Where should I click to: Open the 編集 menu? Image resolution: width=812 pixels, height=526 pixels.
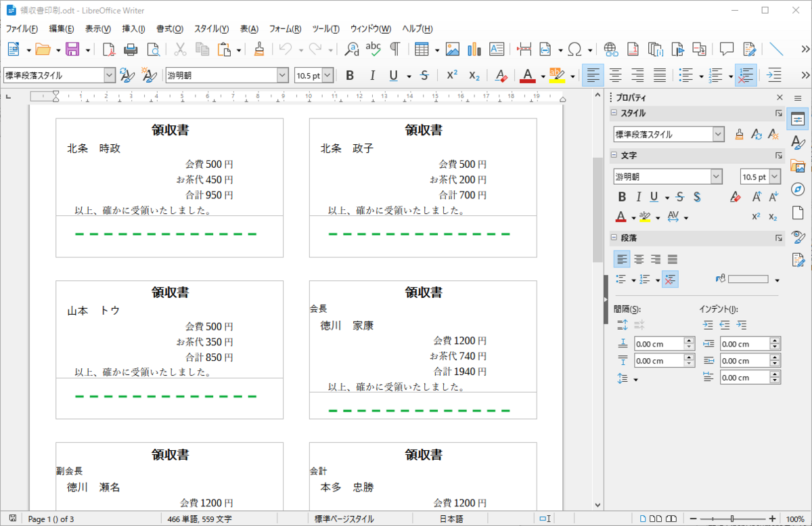tap(62, 29)
